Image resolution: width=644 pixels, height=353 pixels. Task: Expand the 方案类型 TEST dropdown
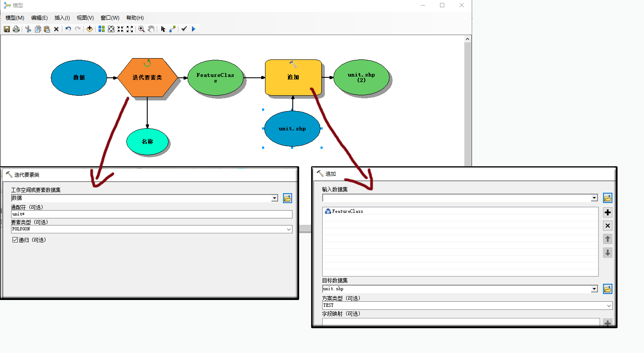coord(609,306)
